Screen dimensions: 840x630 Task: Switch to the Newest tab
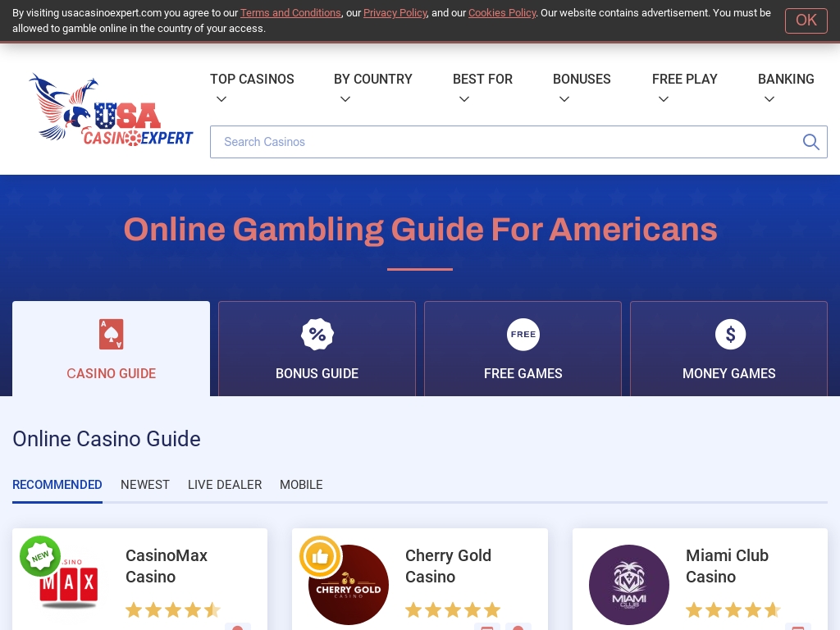point(144,485)
